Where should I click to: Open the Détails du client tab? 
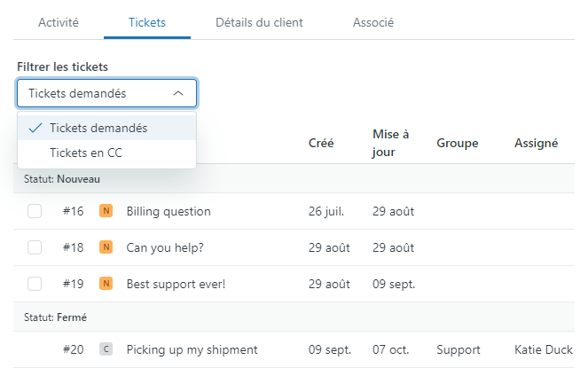click(259, 22)
